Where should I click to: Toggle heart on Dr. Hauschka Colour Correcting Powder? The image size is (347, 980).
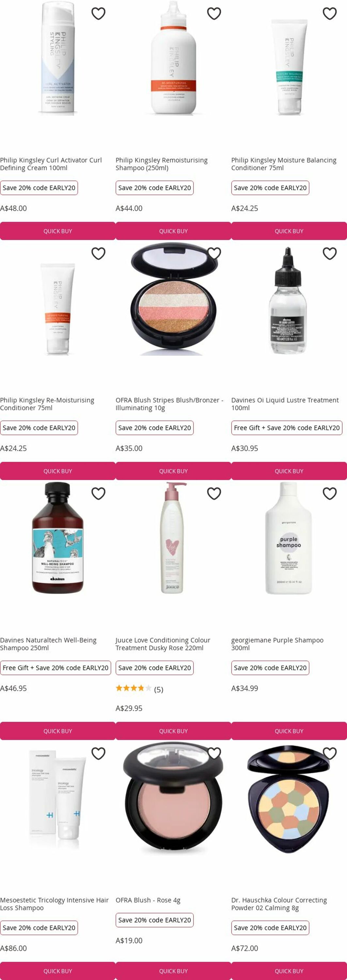click(x=329, y=753)
